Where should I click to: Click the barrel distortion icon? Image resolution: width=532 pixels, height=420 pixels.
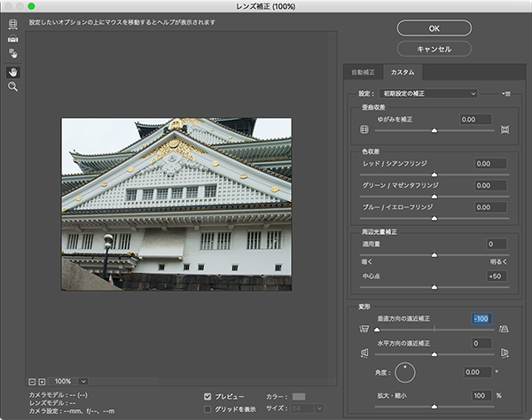[x=363, y=129]
